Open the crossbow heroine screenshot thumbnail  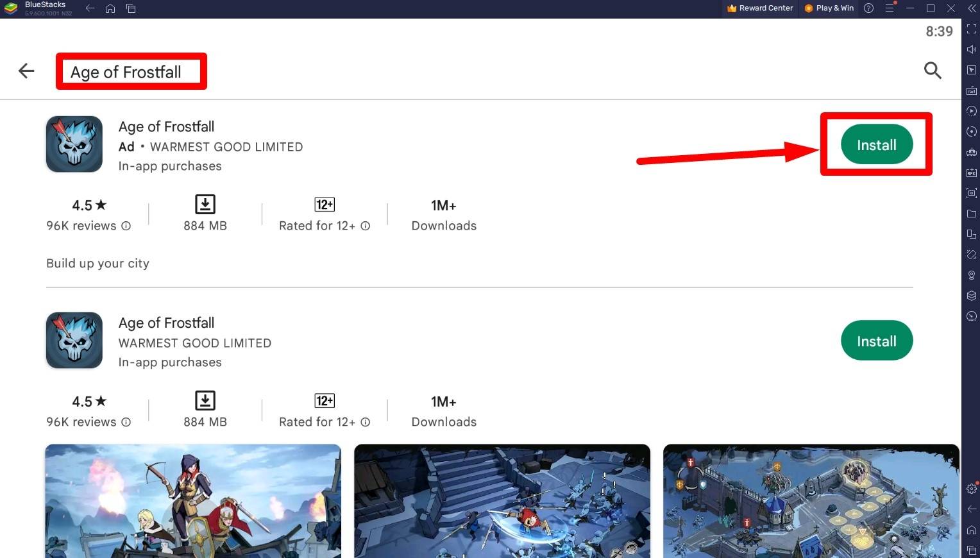point(193,501)
